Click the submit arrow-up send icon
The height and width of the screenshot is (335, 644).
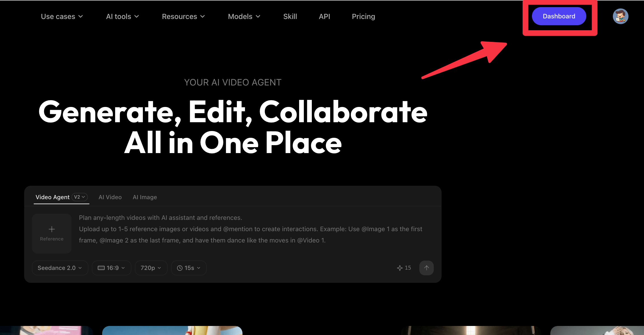tap(426, 268)
